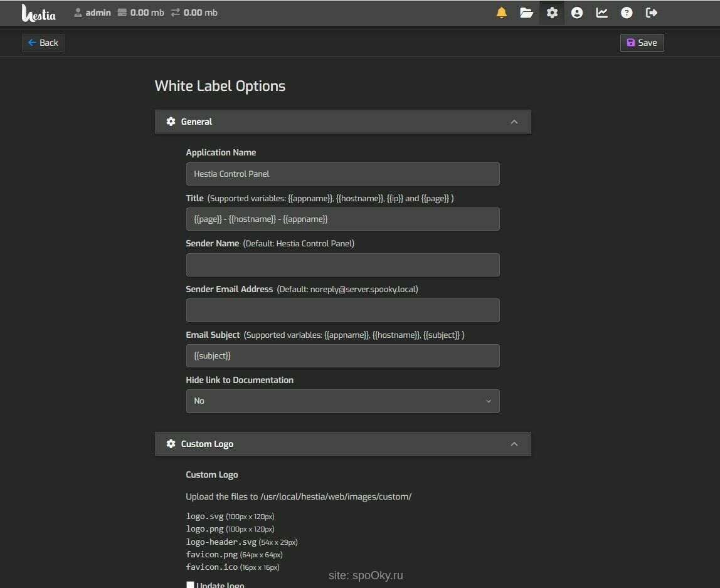Click into the Title template field
Screen dimensions: 720x588
click(x=342, y=219)
